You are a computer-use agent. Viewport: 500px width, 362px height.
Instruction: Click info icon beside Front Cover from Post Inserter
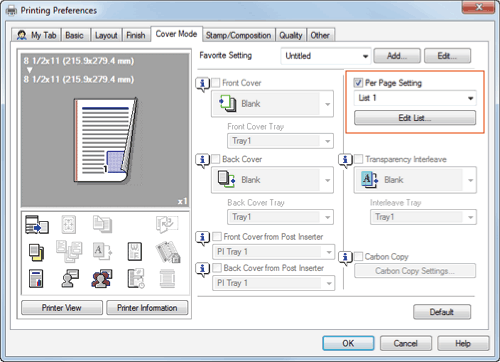pos(202,238)
